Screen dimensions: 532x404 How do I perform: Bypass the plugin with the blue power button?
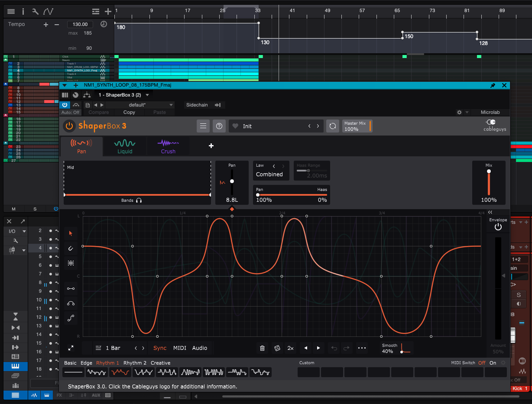click(x=65, y=105)
